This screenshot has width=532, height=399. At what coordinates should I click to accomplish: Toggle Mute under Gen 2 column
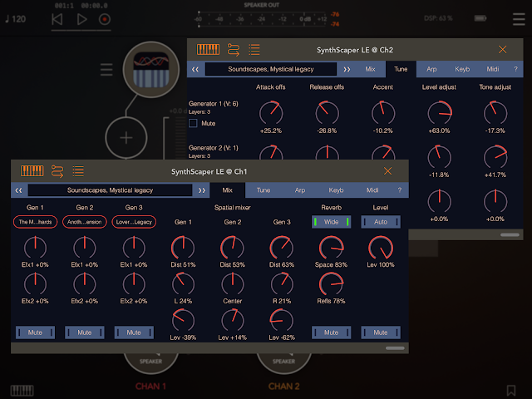pyautogui.click(x=85, y=332)
